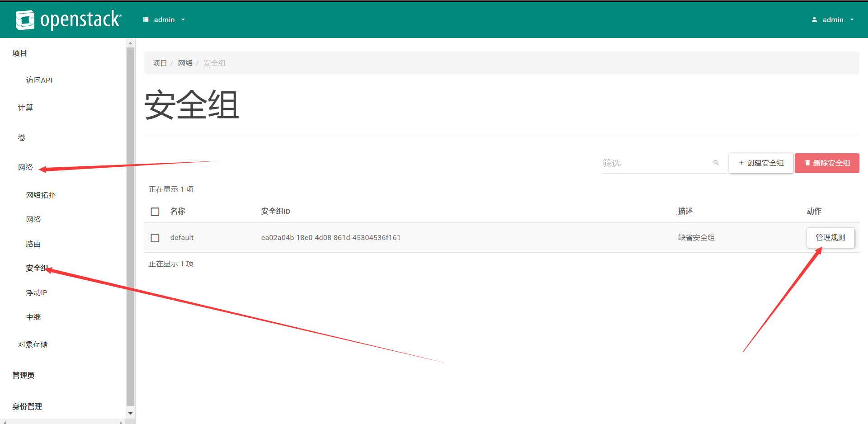868x424 pixels.
Task: Click the default security group name
Action: click(x=182, y=237)
